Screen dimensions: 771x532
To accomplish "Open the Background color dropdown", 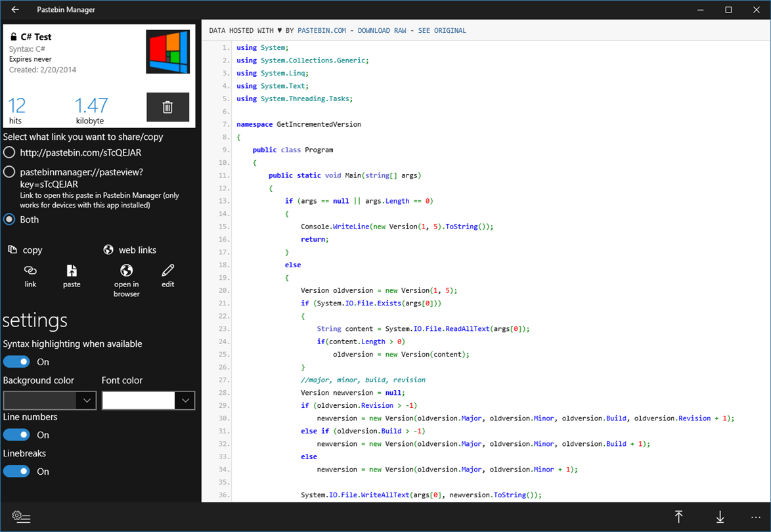I will 50,400.
